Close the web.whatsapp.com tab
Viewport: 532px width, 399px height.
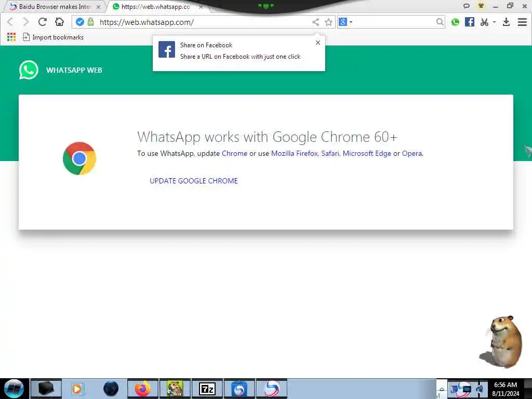click(x=201, y=7)
